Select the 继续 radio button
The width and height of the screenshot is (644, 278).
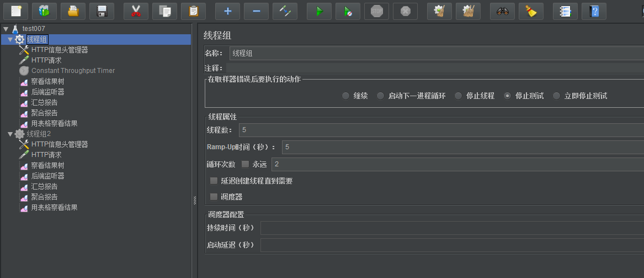point(345,96)
